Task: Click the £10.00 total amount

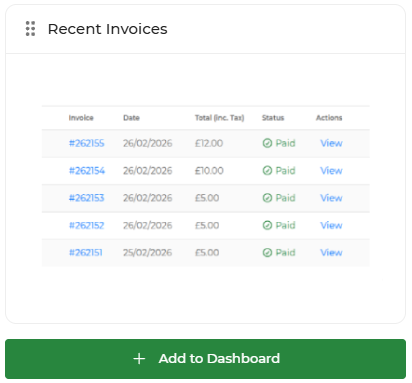Action: pos(209,171)
